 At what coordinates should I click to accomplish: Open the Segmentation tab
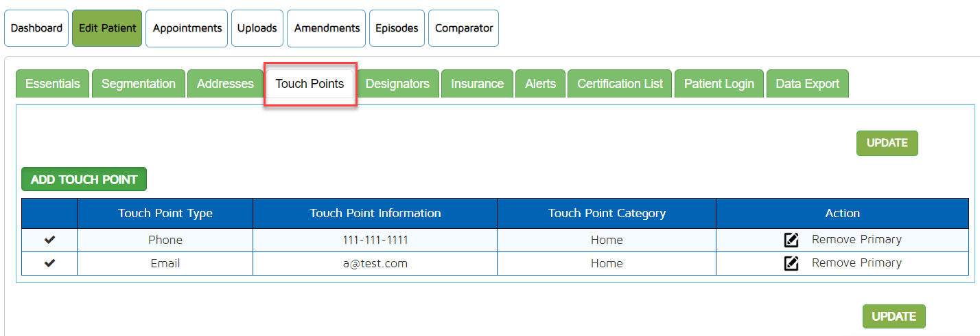(x=139, y=84)
